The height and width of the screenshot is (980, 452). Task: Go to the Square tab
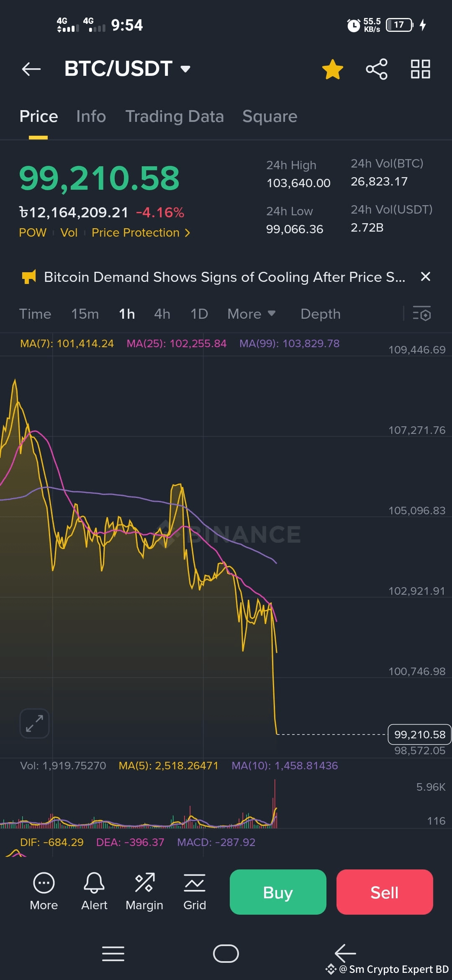270,116
